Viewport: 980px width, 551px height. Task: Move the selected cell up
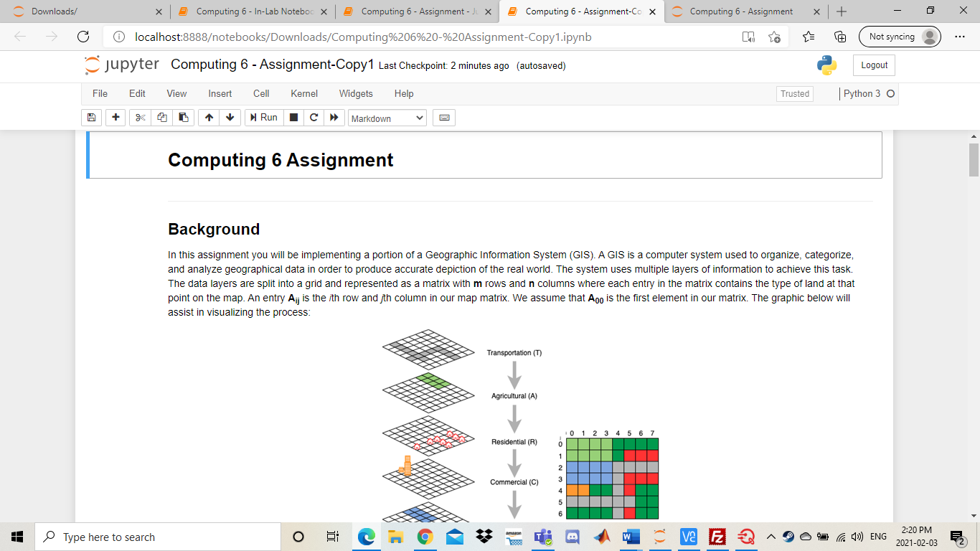(208, 118)
